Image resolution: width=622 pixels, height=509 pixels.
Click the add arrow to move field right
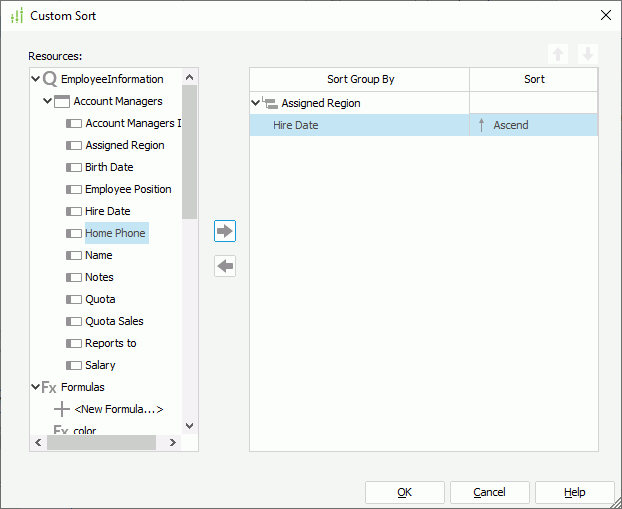(225, 231)
